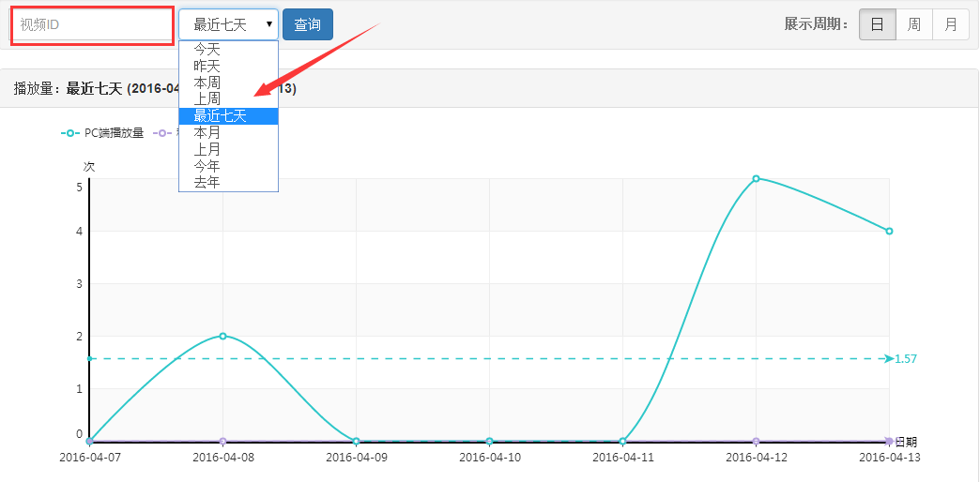980x482 pixels.
Task: Click the 视频ID input field
Action: (x=92, y=25)
